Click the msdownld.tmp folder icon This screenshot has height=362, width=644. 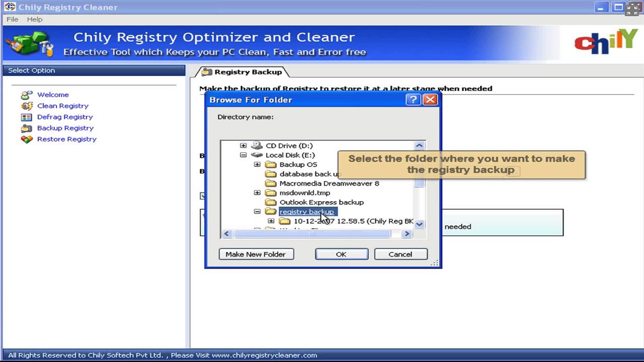pyautogui.click(x=271, y=193)
